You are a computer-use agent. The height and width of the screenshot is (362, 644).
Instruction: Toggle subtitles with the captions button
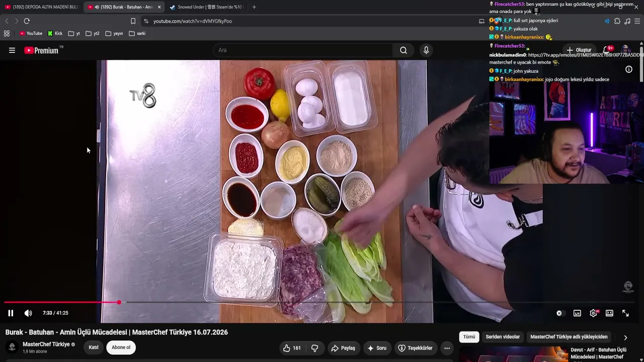[x=577, y=313]
